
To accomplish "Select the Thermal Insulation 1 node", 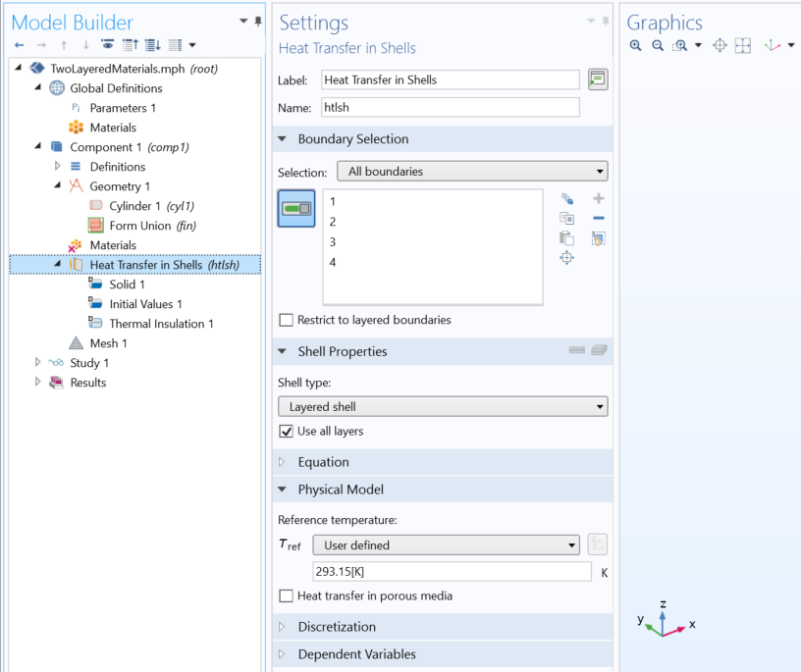I will coord(161,324).
